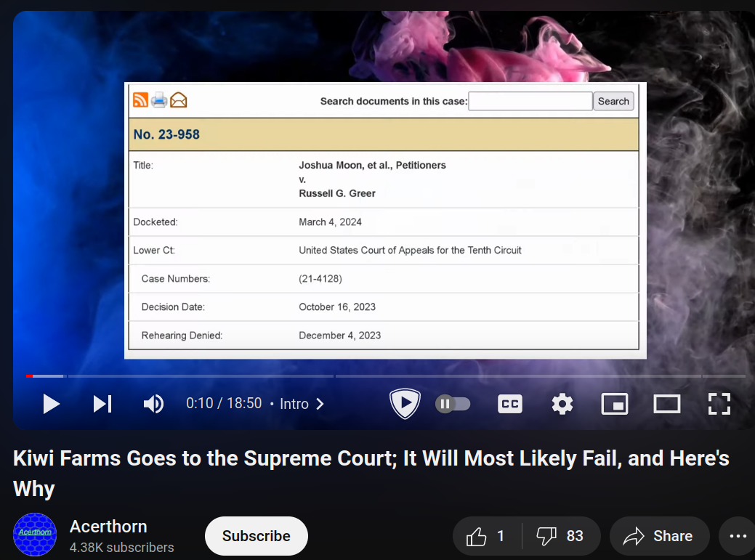Click the 'Title:' label in docket
This screenshot has width=755, height=560.
(x=143, y=165)
